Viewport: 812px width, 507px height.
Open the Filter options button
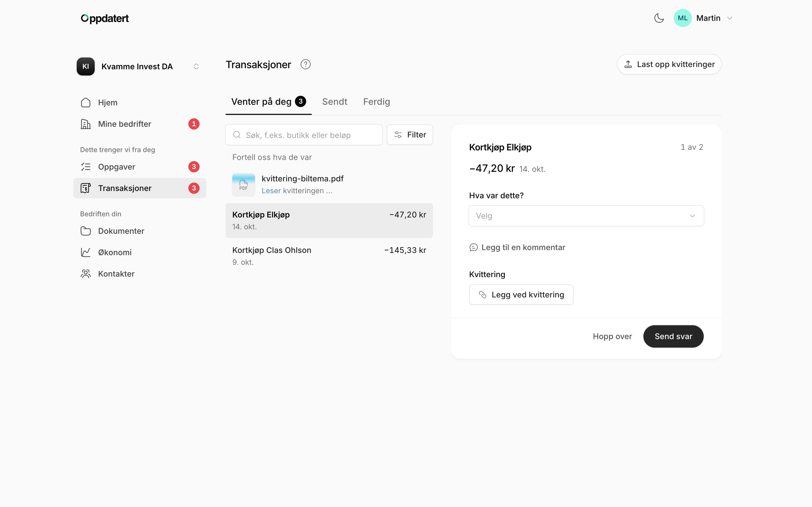[x=410, y=135]
